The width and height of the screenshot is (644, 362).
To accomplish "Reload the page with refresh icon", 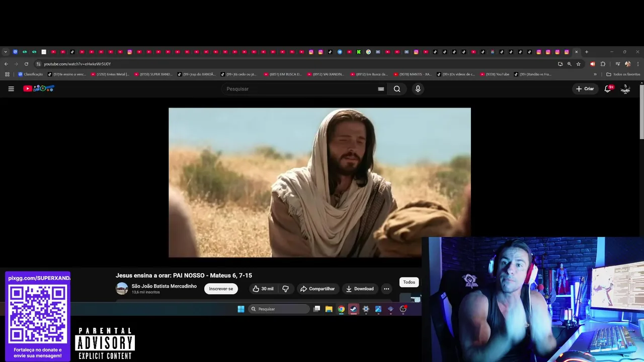I will coord(26,64).
